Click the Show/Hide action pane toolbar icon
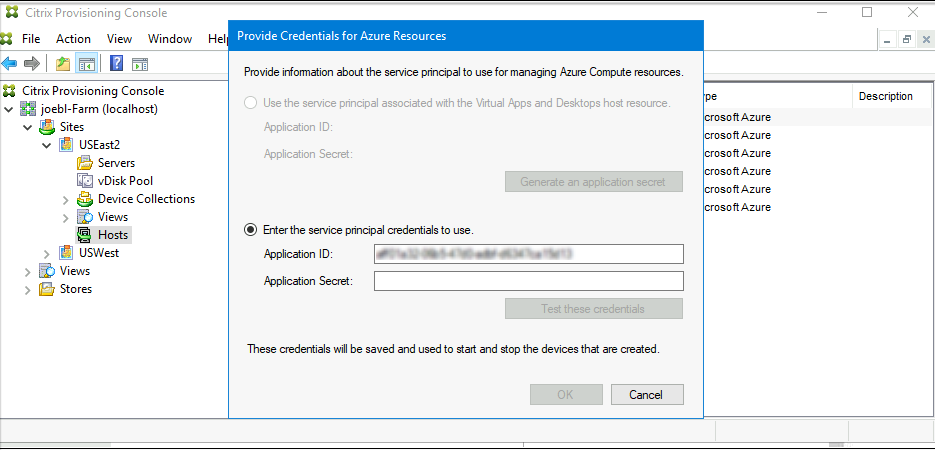The height and width of the screenshot is (450, 935). [140, 64]
